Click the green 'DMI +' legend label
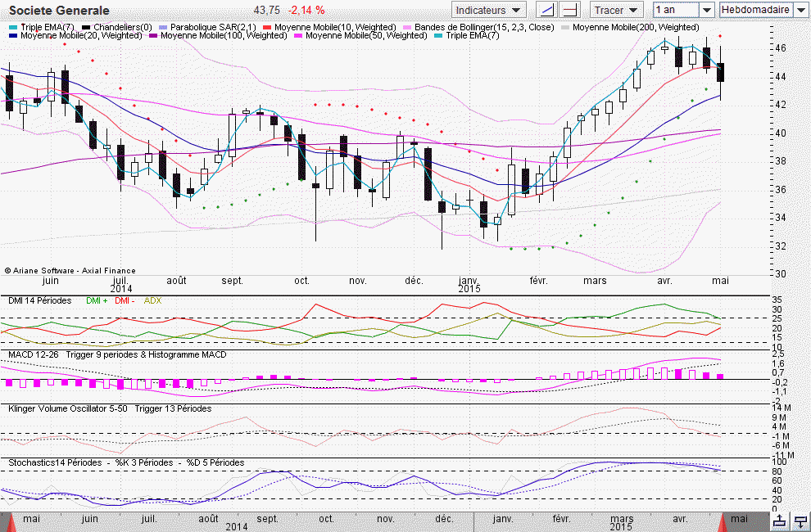This screenshot has height=532, width=811. pyautogui.click(x=97, y=301)
